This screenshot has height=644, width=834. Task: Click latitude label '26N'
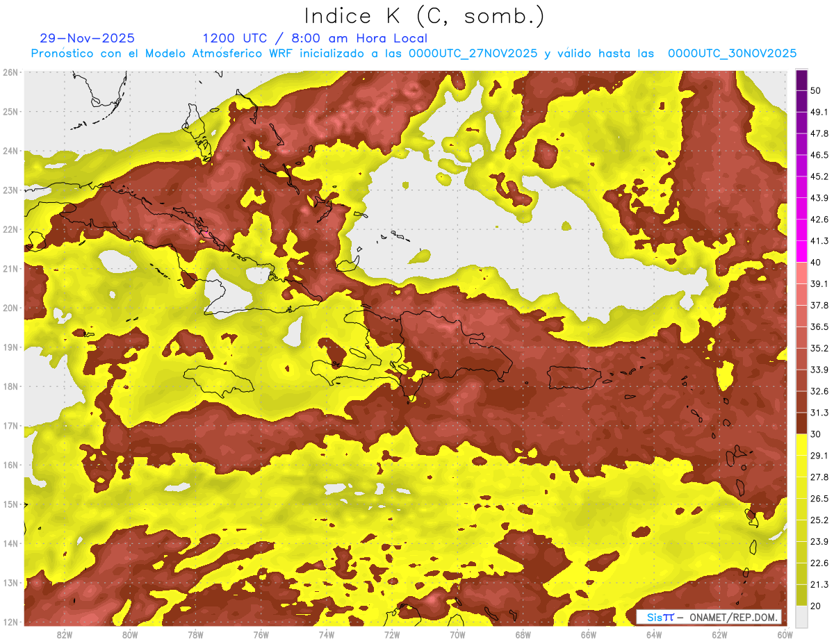[x=10, y=72]
